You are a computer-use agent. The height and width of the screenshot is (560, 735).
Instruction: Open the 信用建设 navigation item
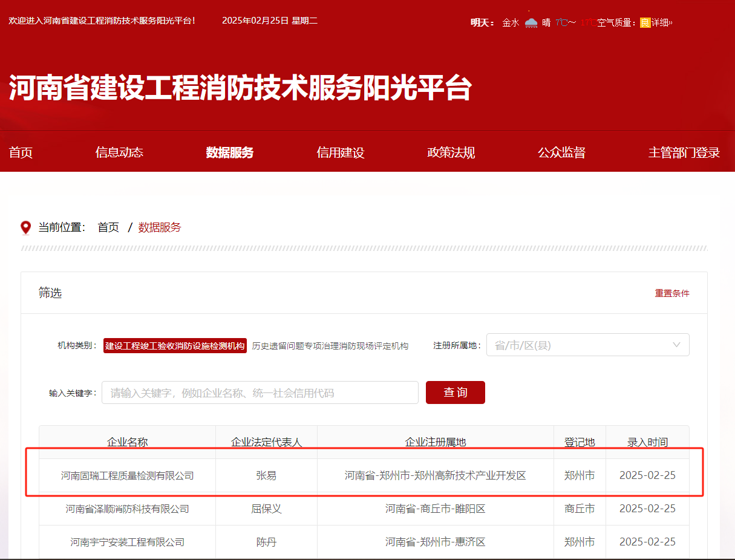click(340, 152)
